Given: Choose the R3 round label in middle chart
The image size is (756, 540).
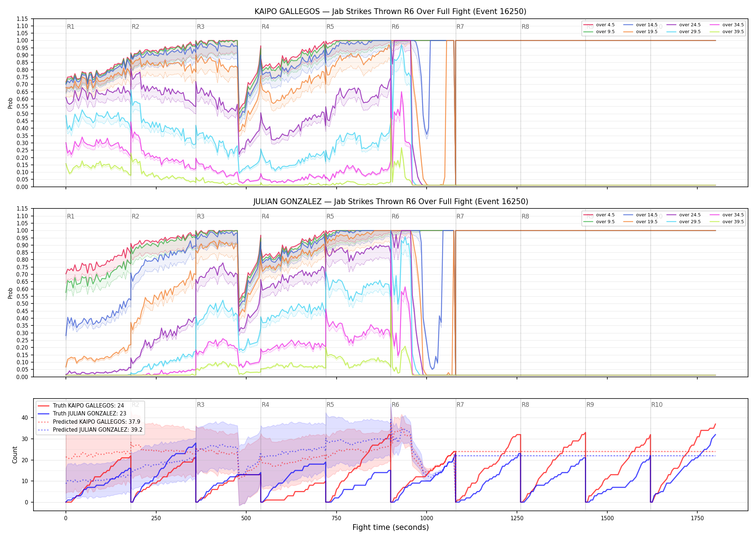Looking at the screenshot, I should click(x=201, y=216).
